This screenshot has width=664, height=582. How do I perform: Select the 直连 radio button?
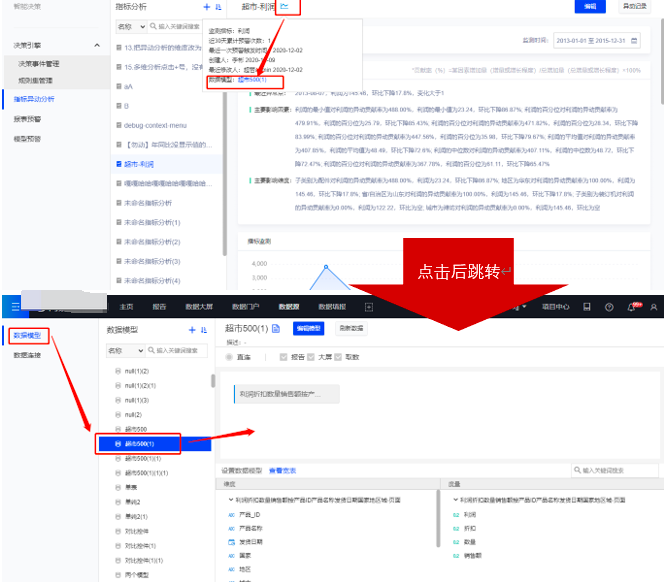tap(229, 357)
